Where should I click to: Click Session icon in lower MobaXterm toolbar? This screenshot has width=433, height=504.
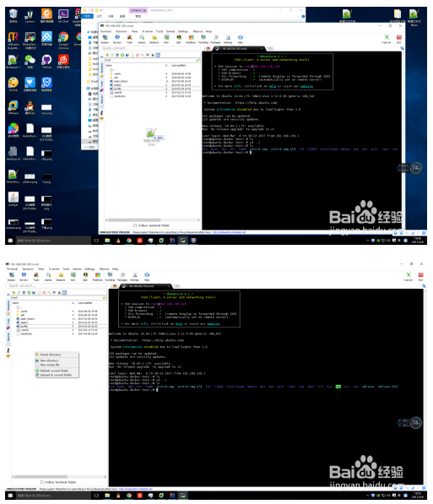tap(12, 276)
